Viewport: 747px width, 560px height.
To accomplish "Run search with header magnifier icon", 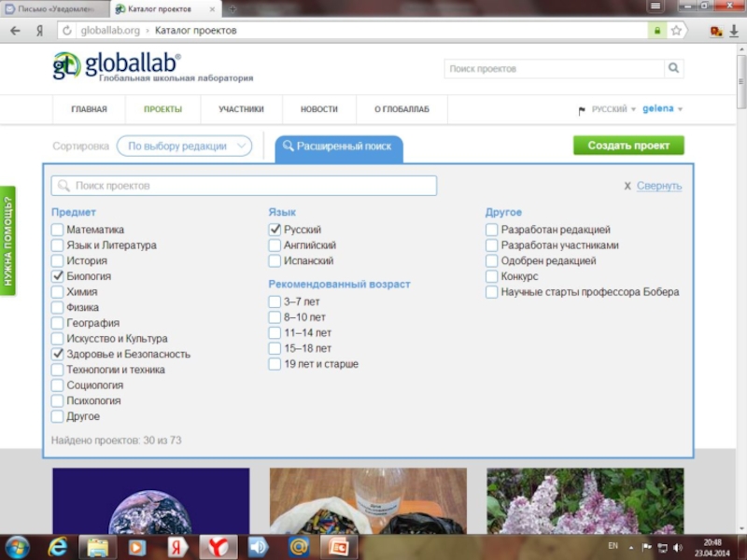I will [673, 68].
